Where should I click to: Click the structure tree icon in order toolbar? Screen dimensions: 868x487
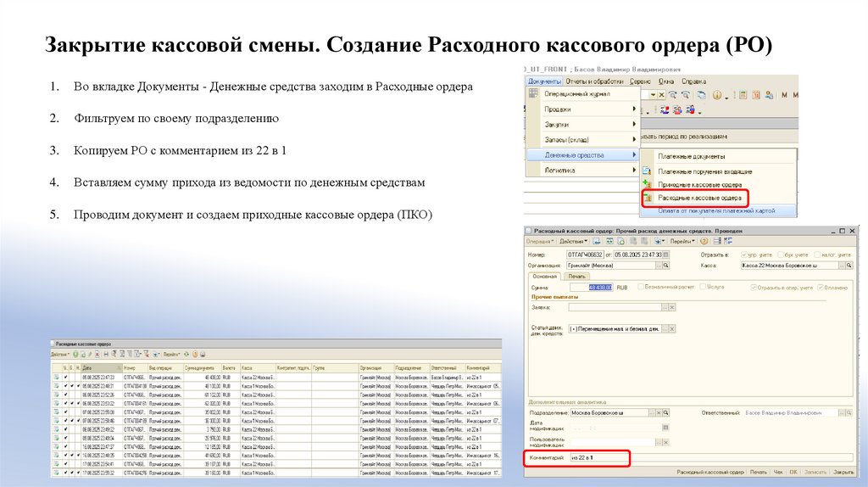point(728,241)
